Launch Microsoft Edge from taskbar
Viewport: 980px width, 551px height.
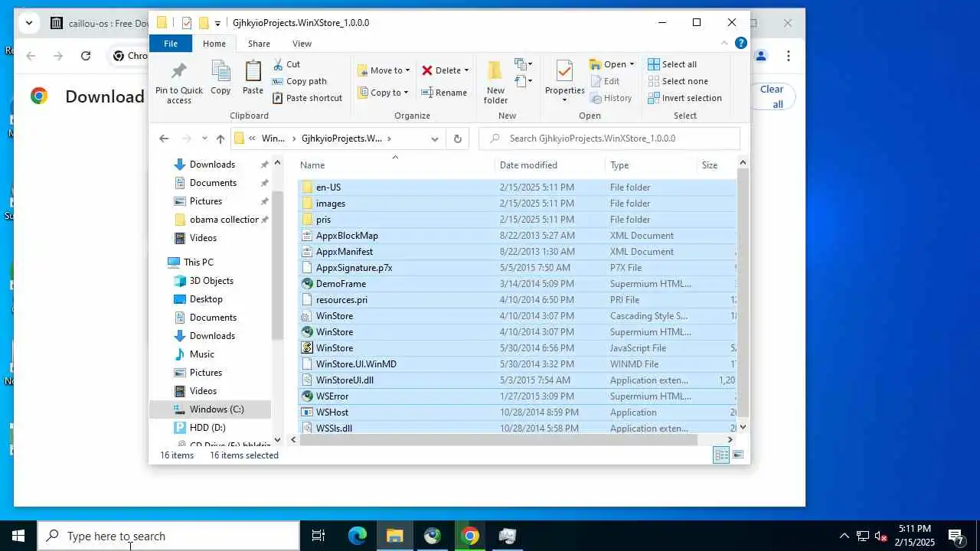(358, 536)
